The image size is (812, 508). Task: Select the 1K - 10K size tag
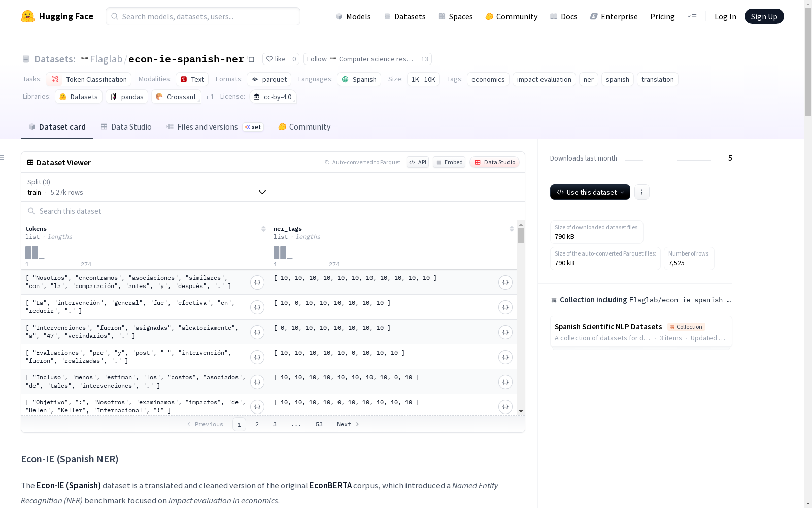pyautogui.click(x=423, y=79)
